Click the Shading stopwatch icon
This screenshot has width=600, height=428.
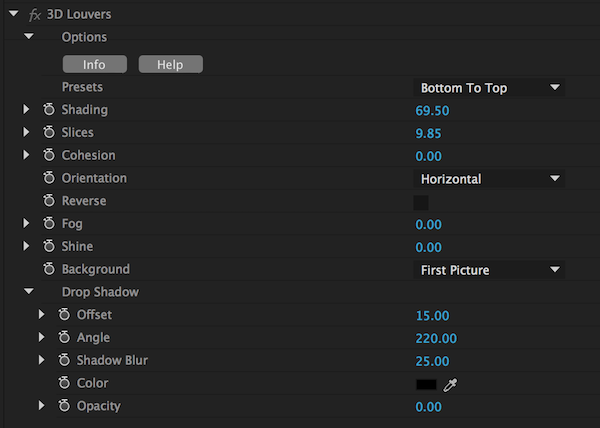(x=49, y=110)
